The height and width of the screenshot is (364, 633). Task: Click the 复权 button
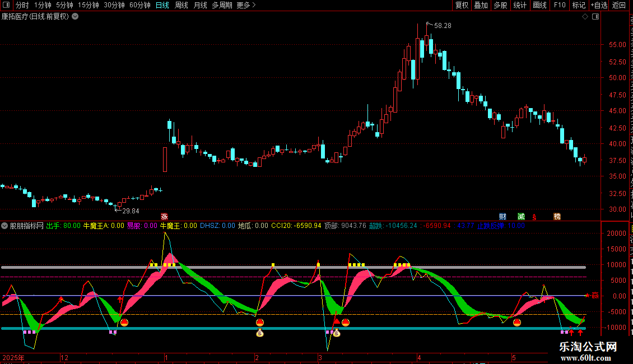462,5
